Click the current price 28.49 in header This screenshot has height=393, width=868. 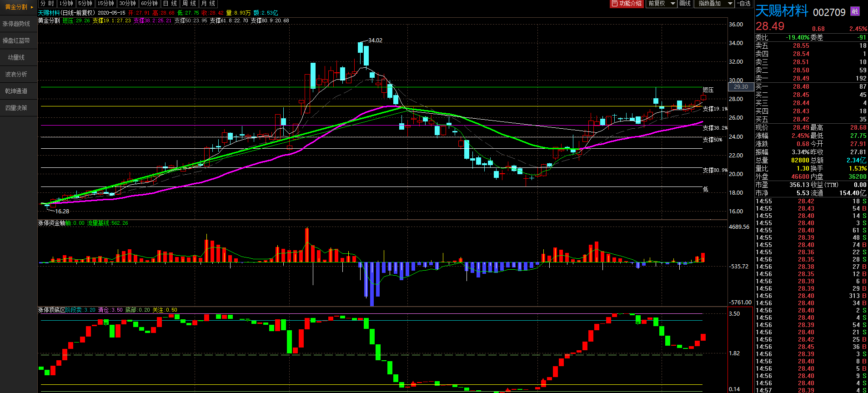(x=770, y=26)
